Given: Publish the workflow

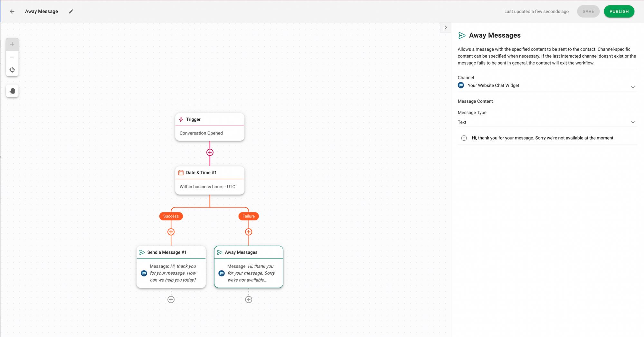Looking at the screenshot, I should pos(619,11).
